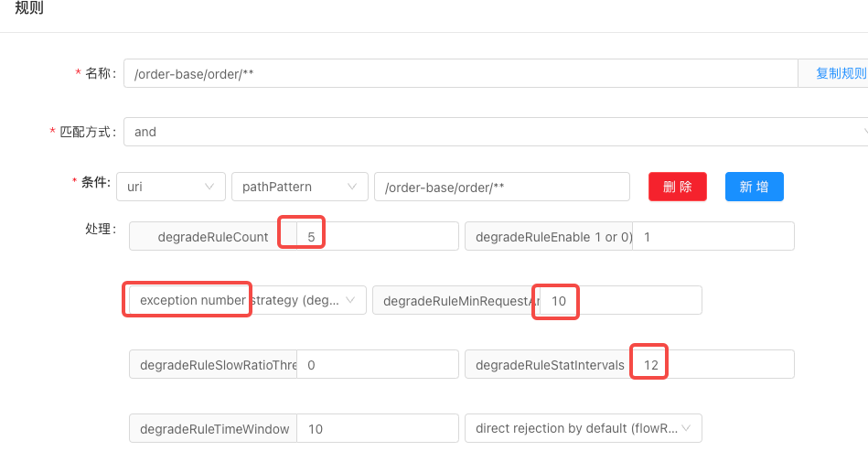Click the degradeRuleSlowRatioThreshold value field

pos(378,364)
